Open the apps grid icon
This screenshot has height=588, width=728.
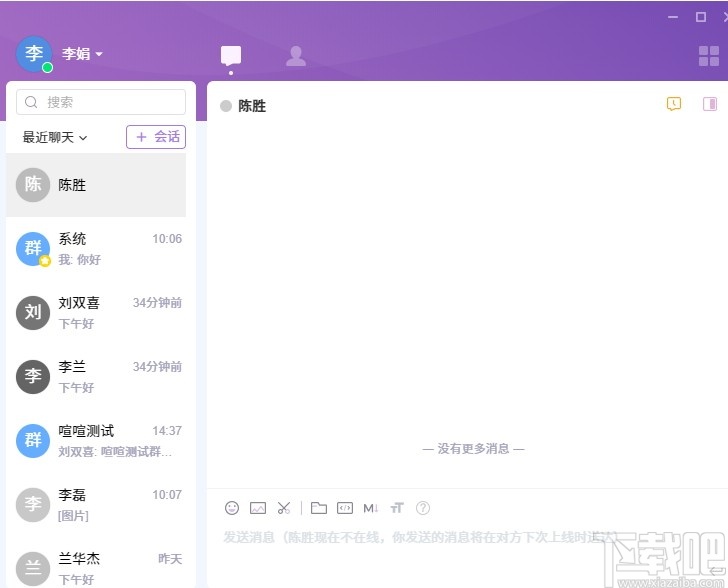(709, 56)
